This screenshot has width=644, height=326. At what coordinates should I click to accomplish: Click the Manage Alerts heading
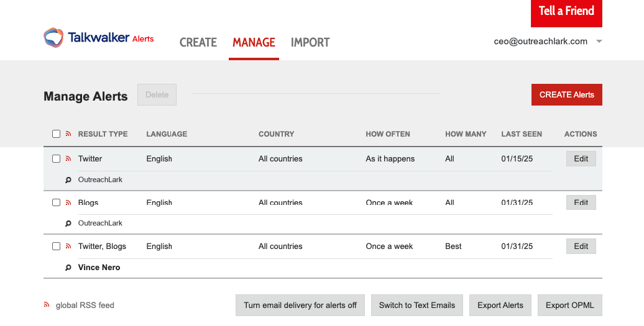pyautogui.click(x=85, y=96)
